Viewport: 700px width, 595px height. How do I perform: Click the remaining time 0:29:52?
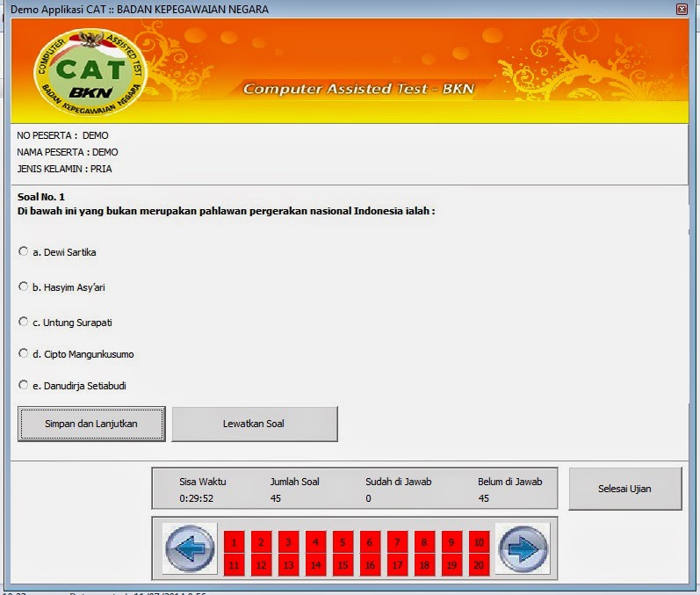197,498
